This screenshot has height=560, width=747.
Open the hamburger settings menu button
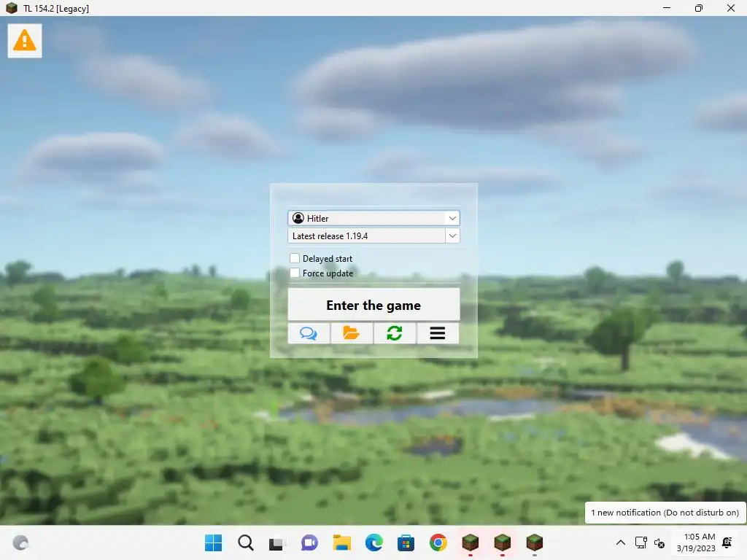(438, 332)
